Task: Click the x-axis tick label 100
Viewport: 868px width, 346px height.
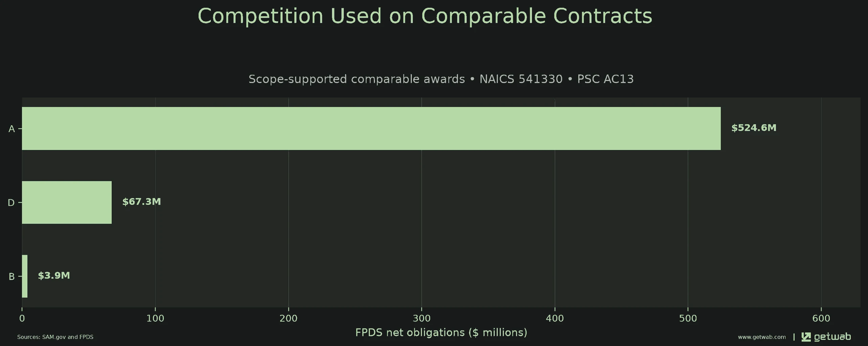Action: tap(155, 318)
